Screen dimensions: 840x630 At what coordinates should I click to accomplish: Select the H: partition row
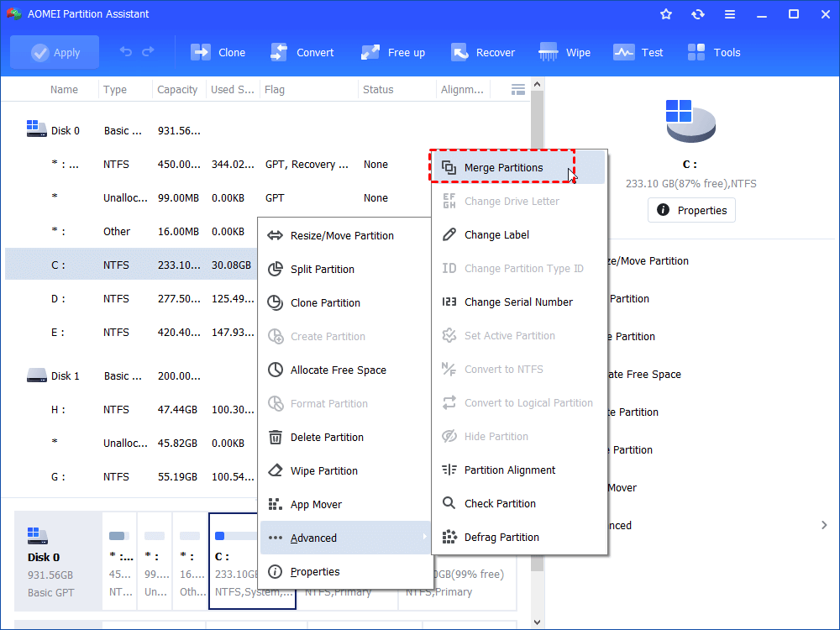point(131,409)
